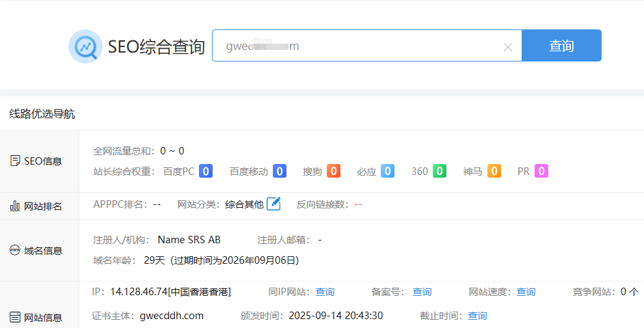Viewport: 644px width, 328px height.
Task: Open the 线路优选导航 heading
Action: pos(42,113)
